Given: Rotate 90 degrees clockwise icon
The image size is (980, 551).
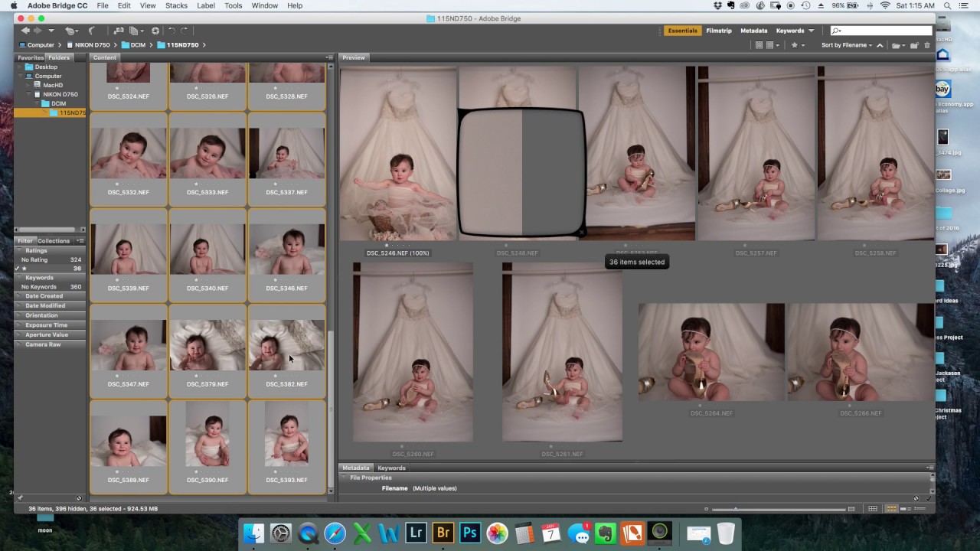Looking at the screenshot, I should point(185,31).
